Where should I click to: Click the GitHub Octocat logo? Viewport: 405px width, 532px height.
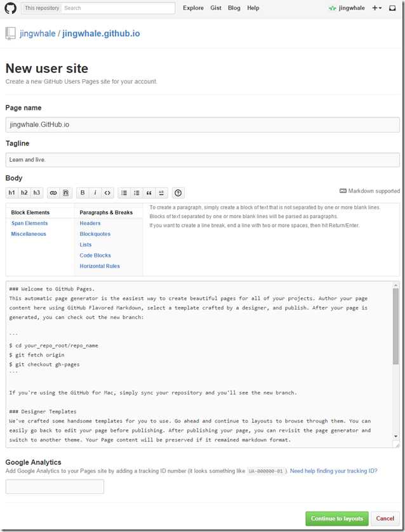11,8
